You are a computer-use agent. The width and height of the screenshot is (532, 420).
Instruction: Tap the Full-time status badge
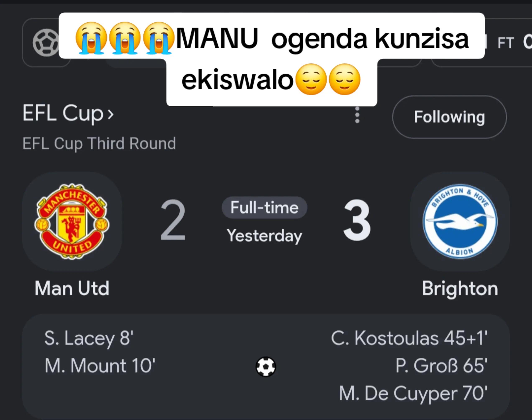264,207
